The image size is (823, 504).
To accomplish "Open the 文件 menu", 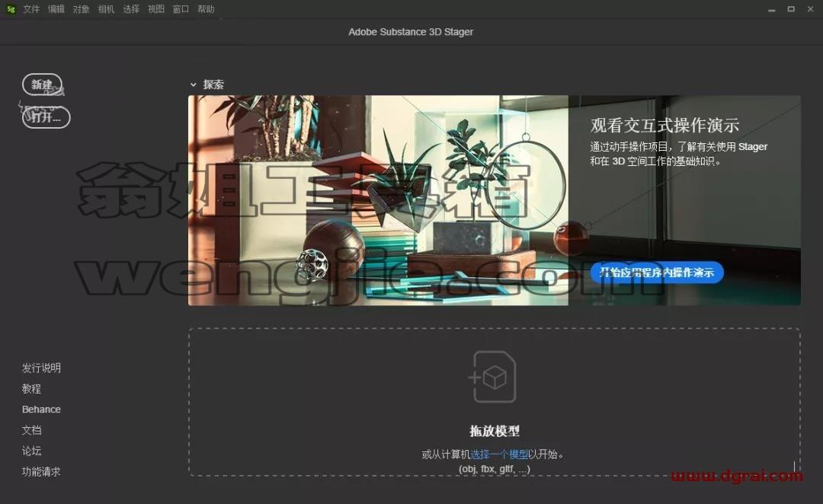I will click(x=31, y=9).
